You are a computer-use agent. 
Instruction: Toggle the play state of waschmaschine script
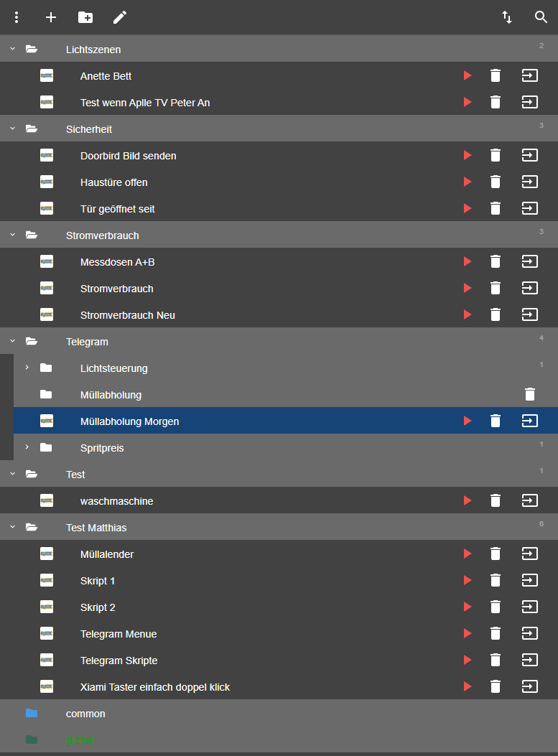(468, 501)
